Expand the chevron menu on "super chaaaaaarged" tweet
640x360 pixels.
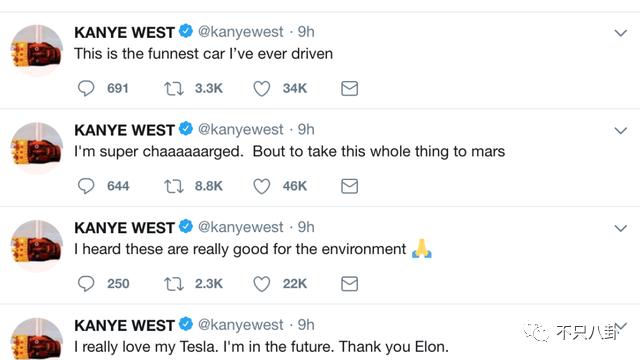click(x=620, y=131)
